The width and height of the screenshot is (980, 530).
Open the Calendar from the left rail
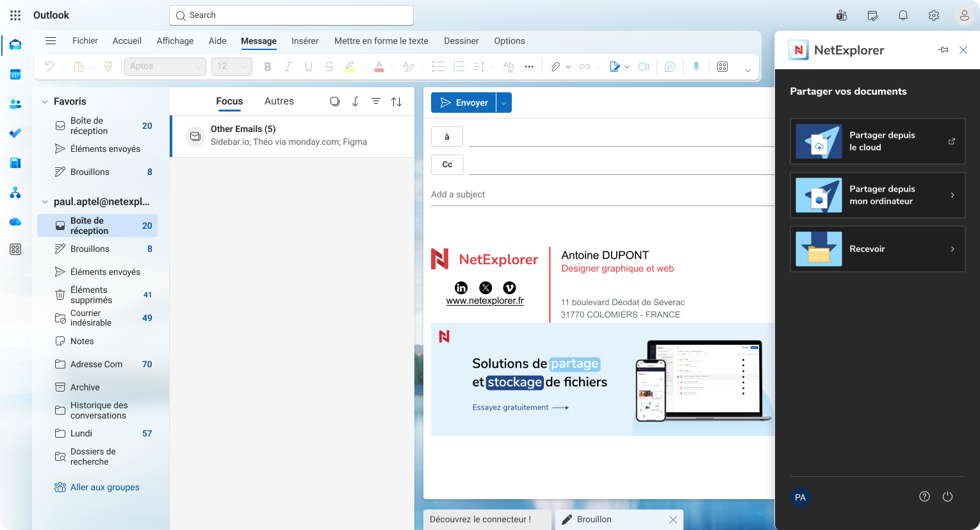pos(15,74)
